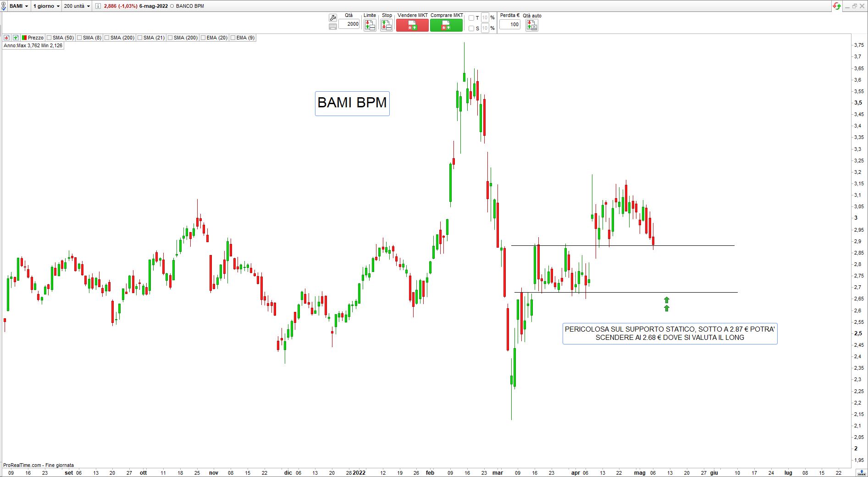Click the giu label on the time axis
868x477 pixels.
pos(714,472)
